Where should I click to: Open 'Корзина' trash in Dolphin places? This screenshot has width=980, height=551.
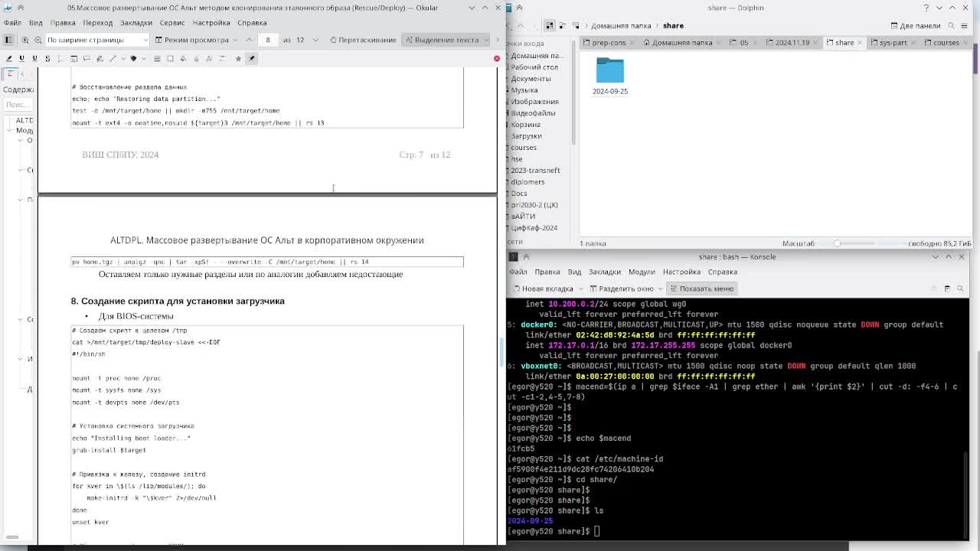click(525, 124)
